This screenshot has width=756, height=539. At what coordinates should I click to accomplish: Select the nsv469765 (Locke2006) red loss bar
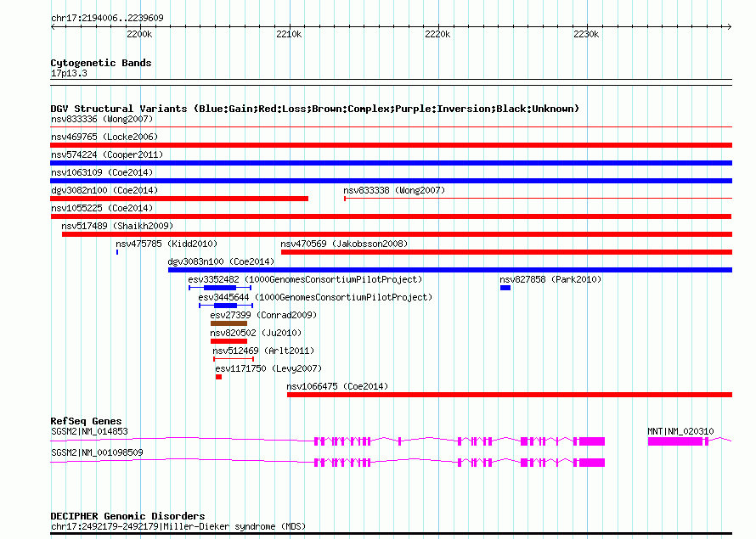tap(391, 145)
